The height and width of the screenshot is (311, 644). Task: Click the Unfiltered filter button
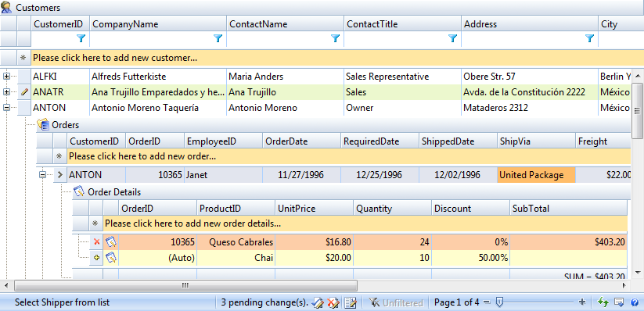[x=396, y=302]
